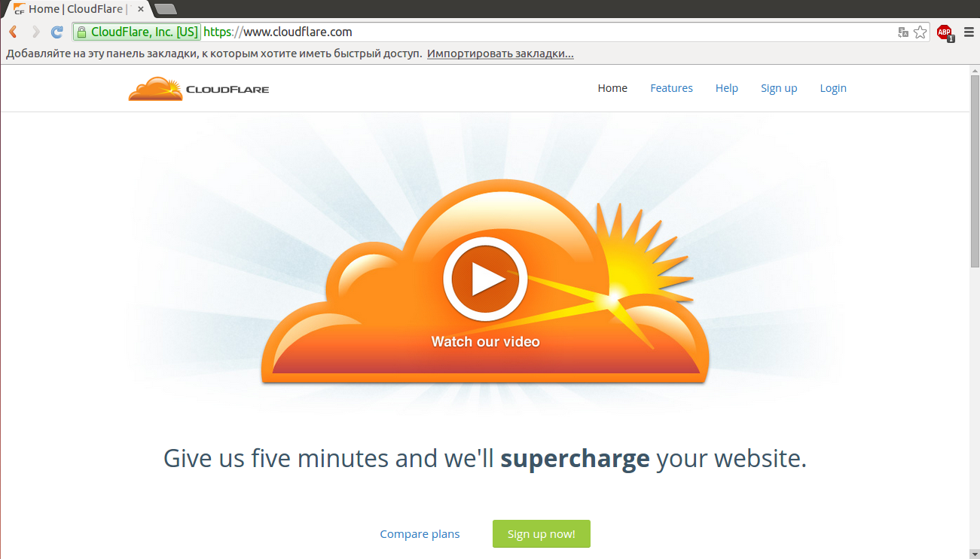
Task: Bookmark page with the star icon
Action: coord(920,32)
